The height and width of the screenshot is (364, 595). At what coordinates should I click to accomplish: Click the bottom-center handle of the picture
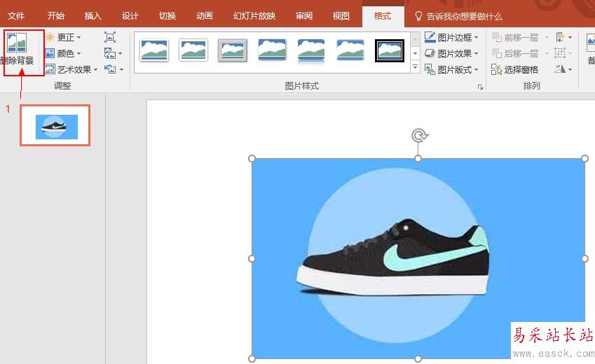pyautogui.click(x=418, y=358)
